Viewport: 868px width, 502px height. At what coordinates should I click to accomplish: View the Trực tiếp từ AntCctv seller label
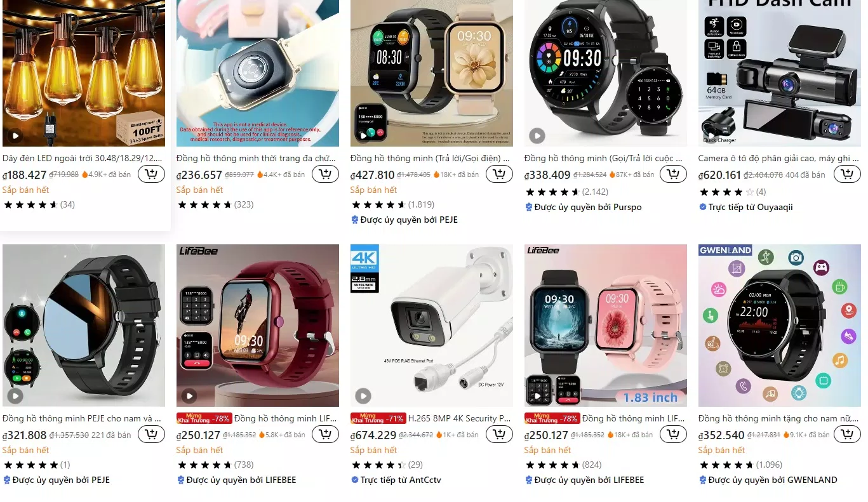coord(396,480)
